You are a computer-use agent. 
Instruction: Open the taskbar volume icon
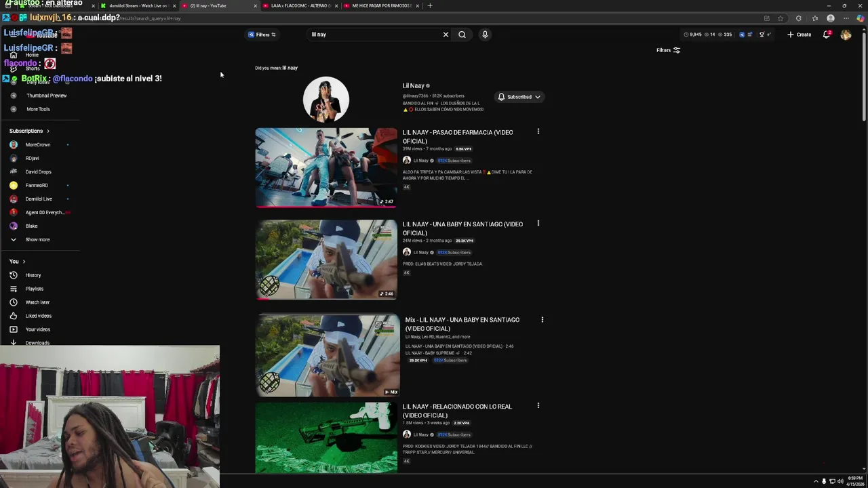point(840,481)
